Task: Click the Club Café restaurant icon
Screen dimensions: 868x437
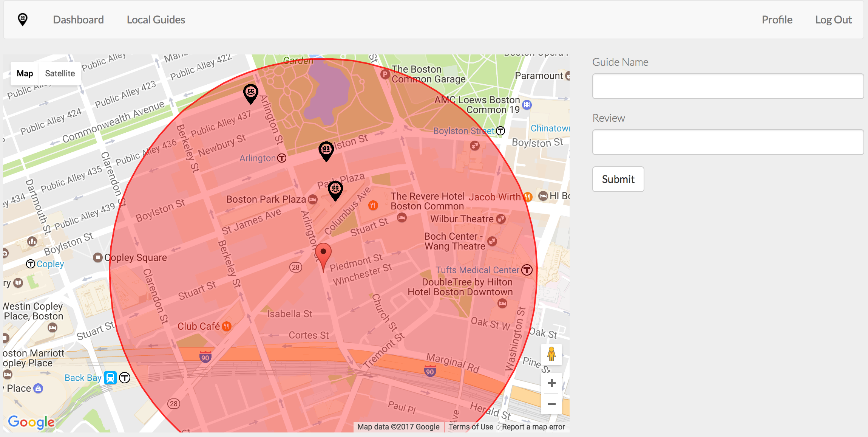Action: coord(227,326)
